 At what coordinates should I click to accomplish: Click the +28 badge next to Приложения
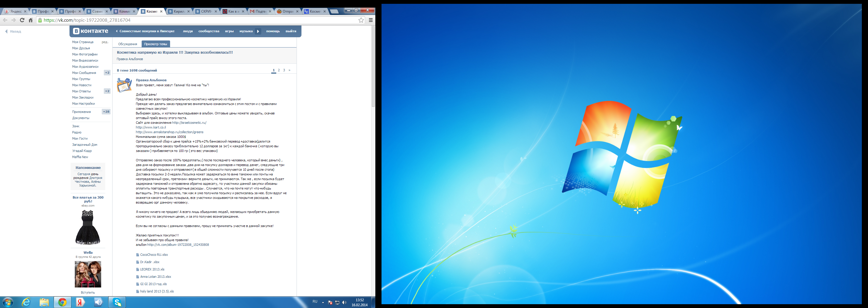[106, 112]
